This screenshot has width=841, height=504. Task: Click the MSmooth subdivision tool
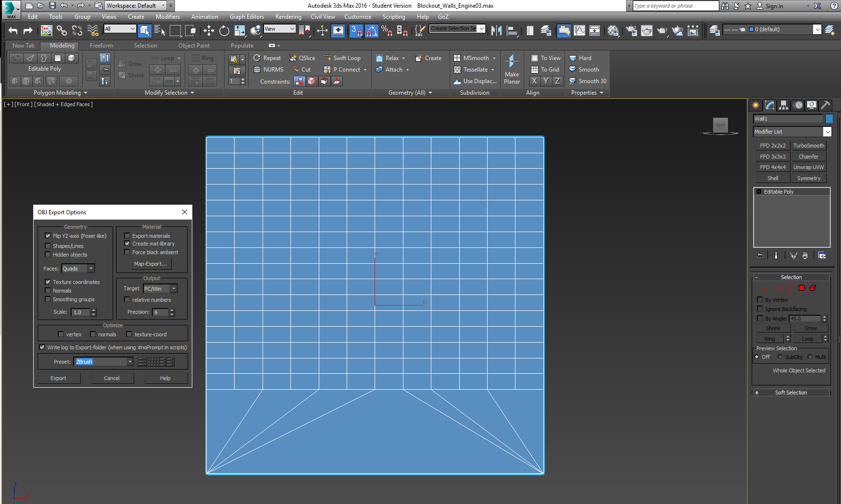(471, 58)
